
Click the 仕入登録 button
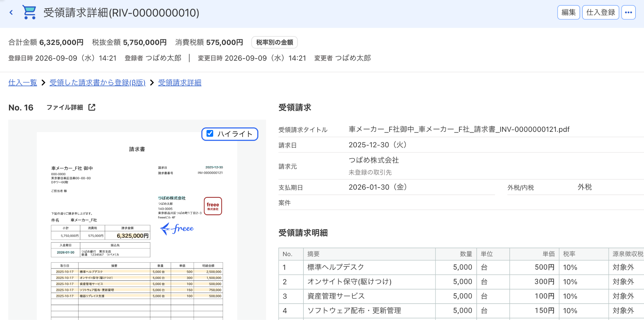[x=601, y=13]
